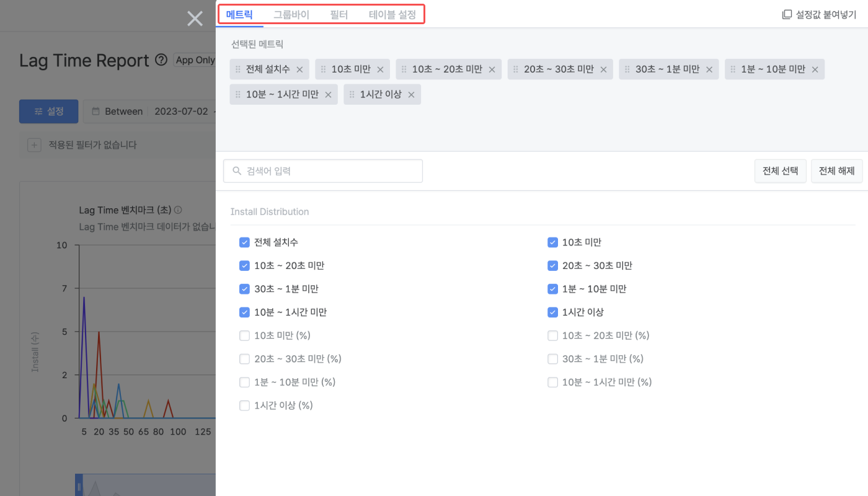Grab the drag handle of 10분 ~ 1시간 미만 chip
The height and width of the screenshot is (496, 868).
coord(237,95)
